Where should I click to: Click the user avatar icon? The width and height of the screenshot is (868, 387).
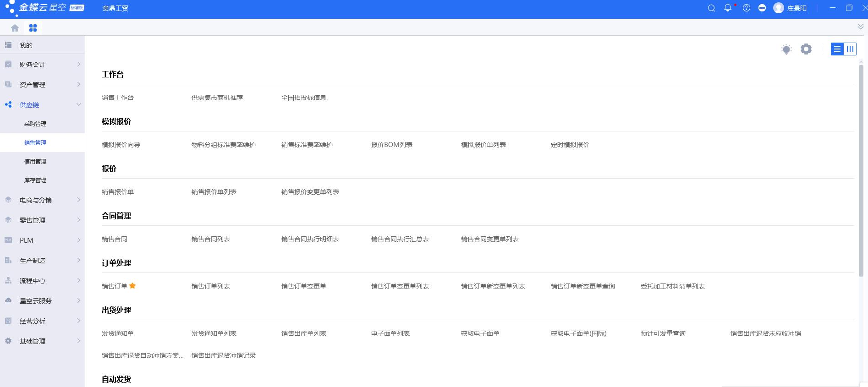coord(779,8)
